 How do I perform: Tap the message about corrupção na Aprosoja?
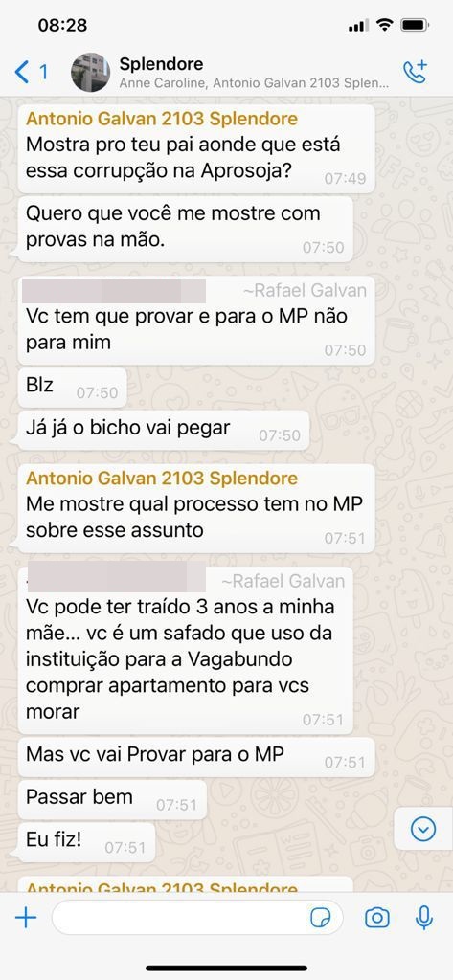pos(195,148)
